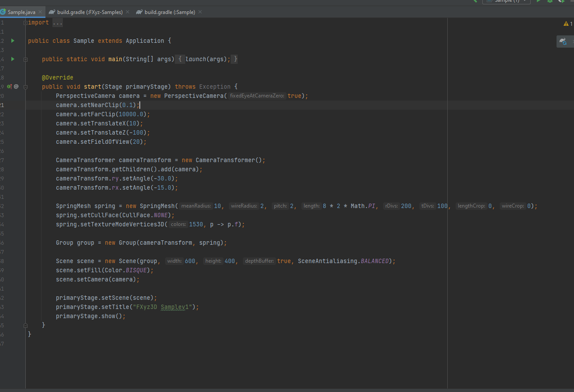Expand the folded main method fold marker
Image resolution: width=574 pixels, height=392 pixels.
[x=25, y=59]
